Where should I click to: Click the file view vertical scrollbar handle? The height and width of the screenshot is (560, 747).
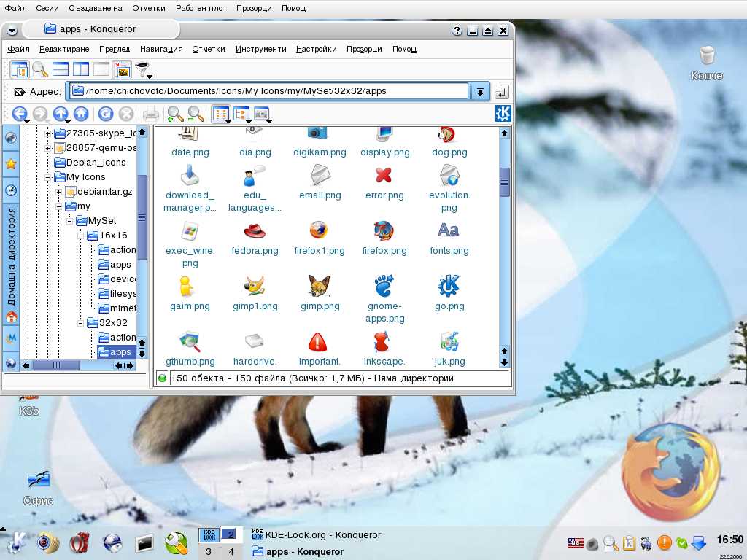coord(504,182)
